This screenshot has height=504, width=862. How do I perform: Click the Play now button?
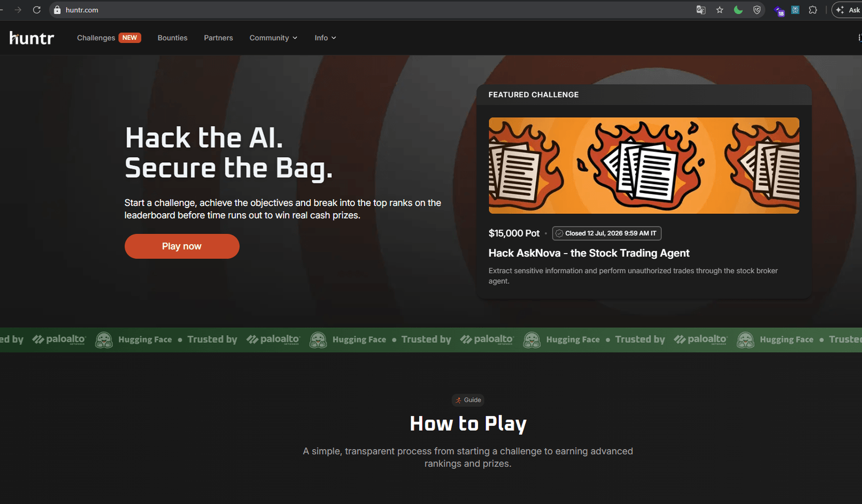(182, 246)
